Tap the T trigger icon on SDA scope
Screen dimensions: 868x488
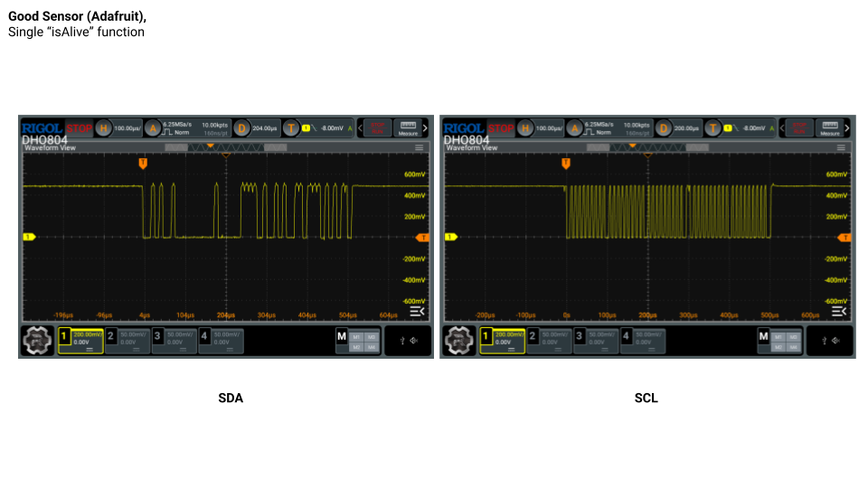click(290, 128)
